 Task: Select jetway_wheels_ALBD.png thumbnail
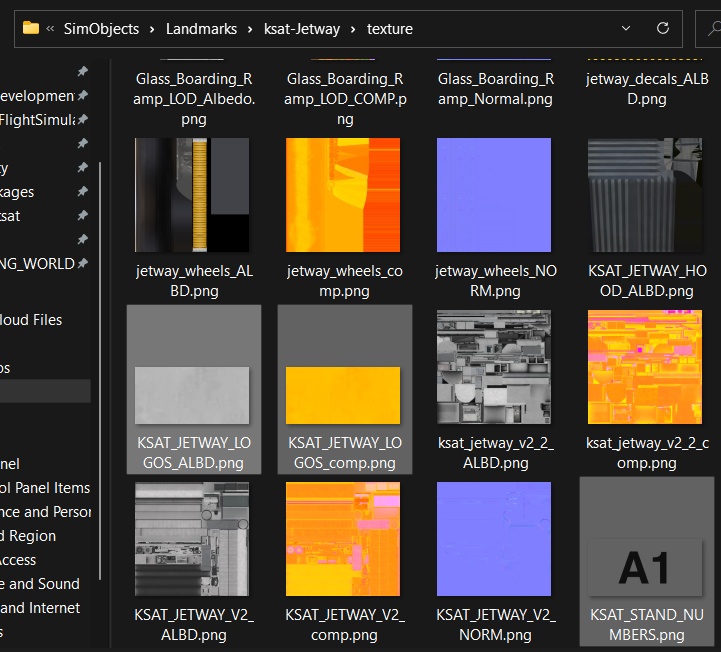[192, 195]
